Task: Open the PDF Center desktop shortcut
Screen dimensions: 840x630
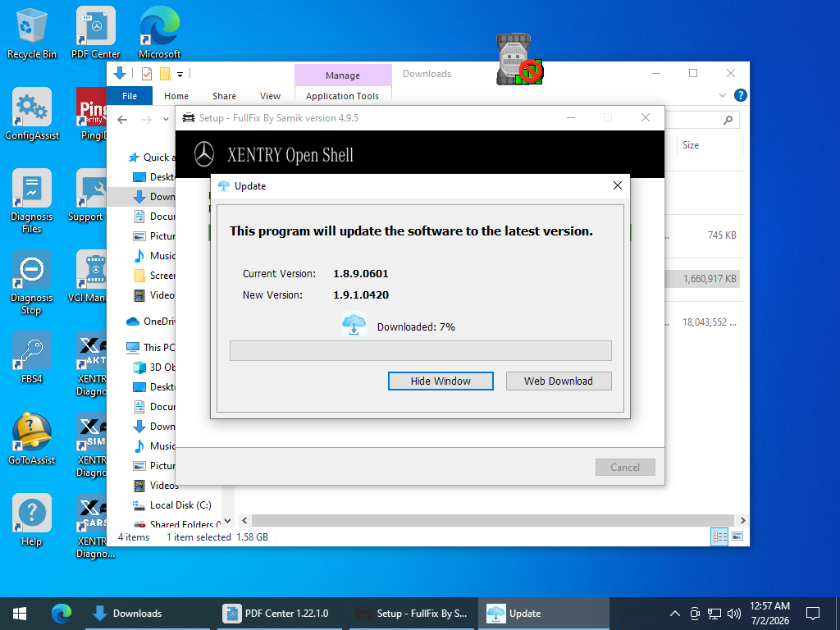Action: pos(95,33)
